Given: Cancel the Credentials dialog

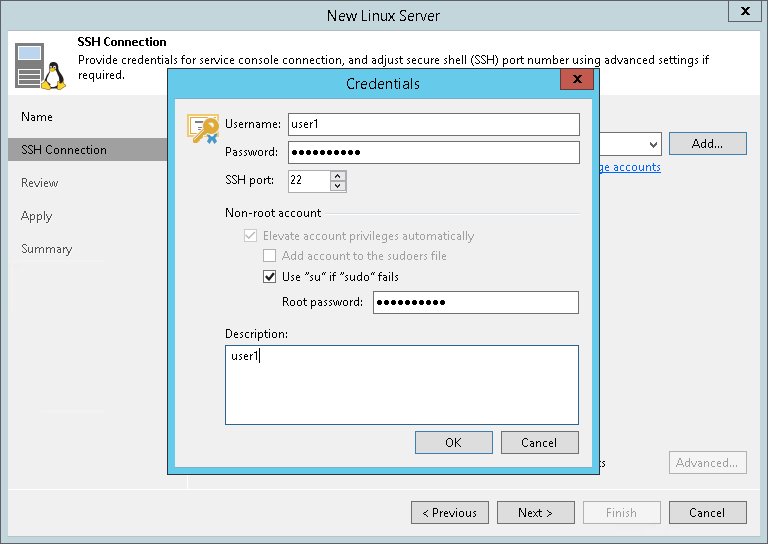Looking at the screenshot, I should click(539, 443).
